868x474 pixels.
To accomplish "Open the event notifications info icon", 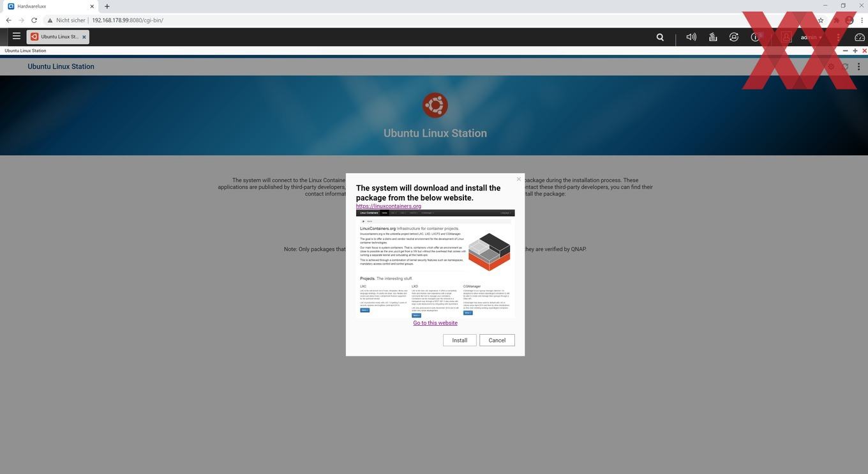I will pyautogui.click(x=755, y=37).
